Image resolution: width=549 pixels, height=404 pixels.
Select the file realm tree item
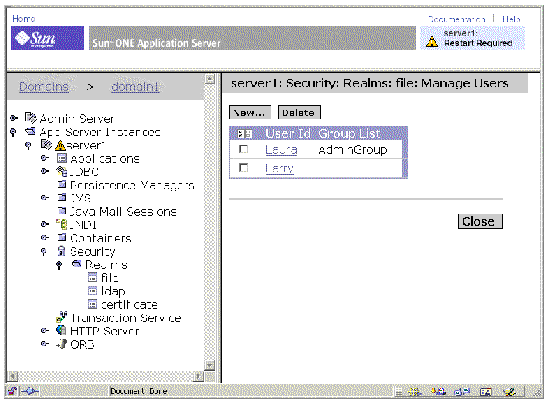(109, 278)
